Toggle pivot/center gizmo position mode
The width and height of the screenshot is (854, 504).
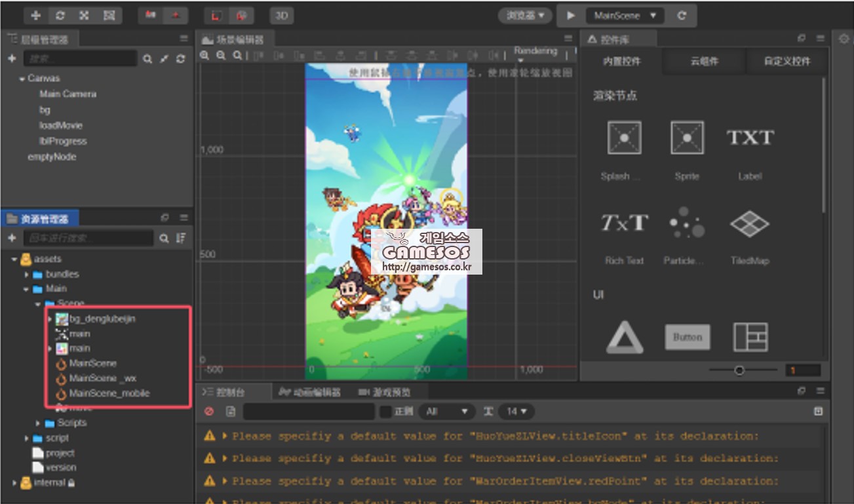tap(151, 16)
